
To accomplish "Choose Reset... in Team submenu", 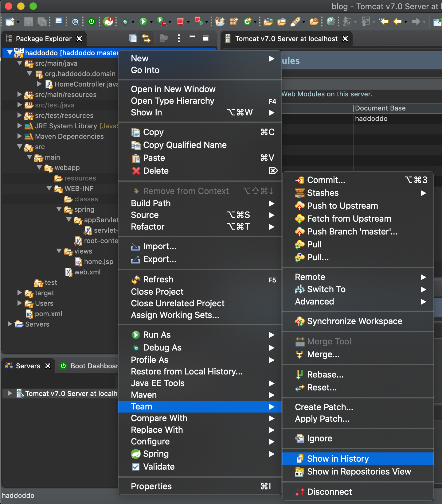I will coord(358,387).
